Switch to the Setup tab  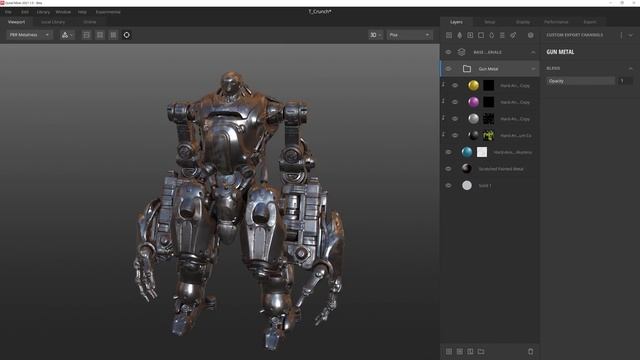pos(490,22)
